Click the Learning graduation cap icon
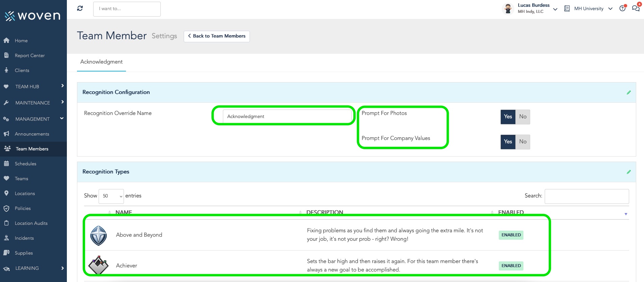This screenshot has height=282, width=644. [6, 268]
